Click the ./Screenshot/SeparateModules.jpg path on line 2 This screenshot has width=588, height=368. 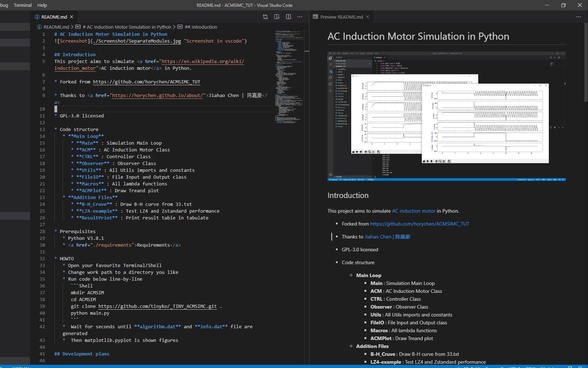[137, 41]
